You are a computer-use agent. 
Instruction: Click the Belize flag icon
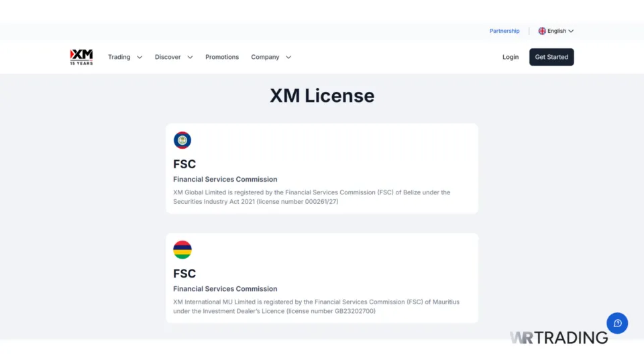click(182, 140)
